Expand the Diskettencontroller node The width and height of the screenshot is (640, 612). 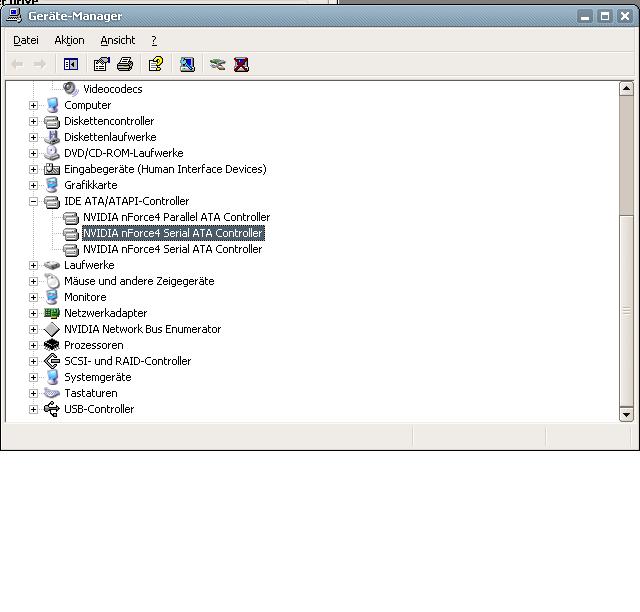(x=33, y=121)
